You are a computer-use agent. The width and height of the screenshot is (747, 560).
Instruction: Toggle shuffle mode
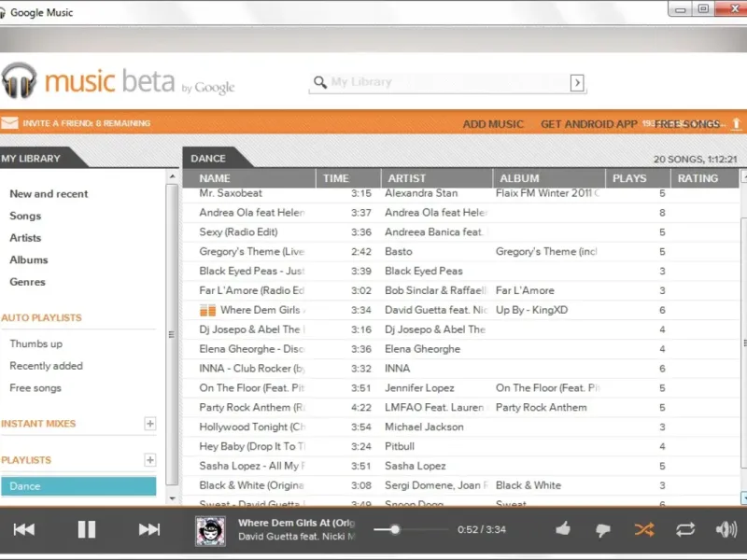coord(644,529)
